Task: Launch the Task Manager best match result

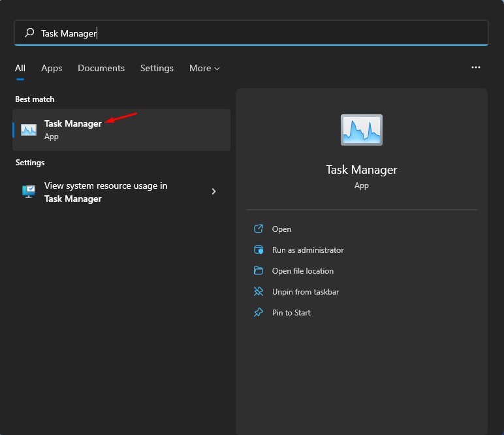Action: tap(73, 123)
